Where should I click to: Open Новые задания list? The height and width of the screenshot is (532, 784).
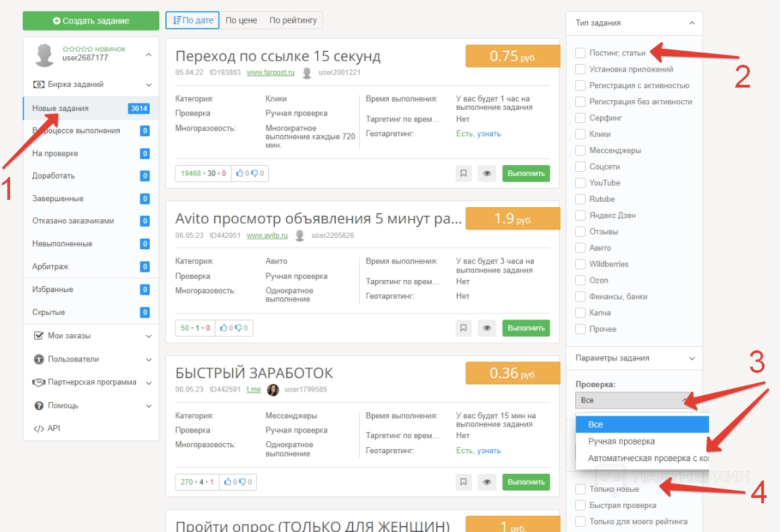pyautogui.click(x=90, y=108)
